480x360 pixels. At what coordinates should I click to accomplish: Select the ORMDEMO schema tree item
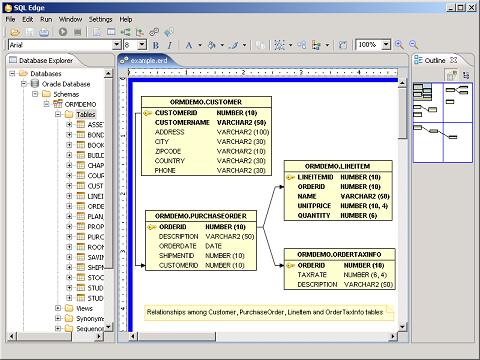pyautogui.click(x=80, y=104)
